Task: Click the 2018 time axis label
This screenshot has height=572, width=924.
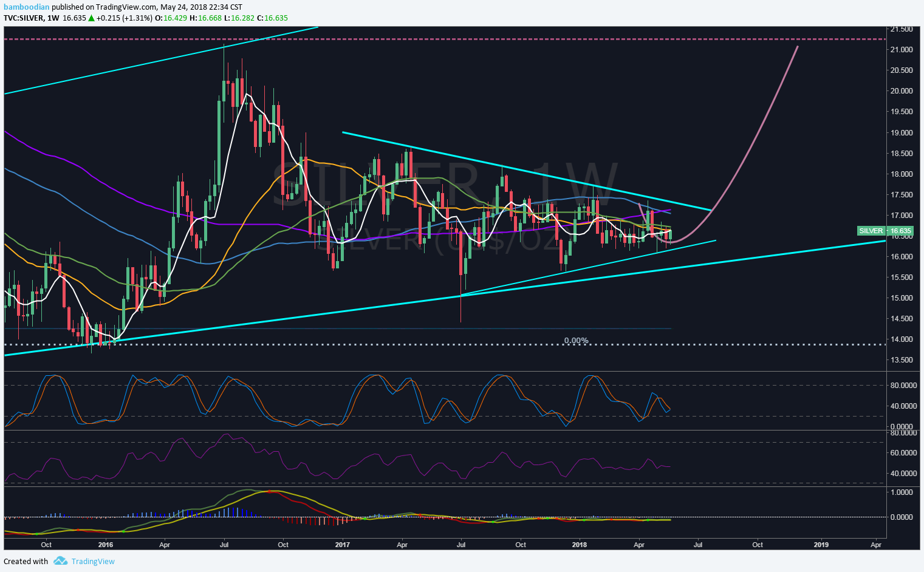Action: point(580,545)
